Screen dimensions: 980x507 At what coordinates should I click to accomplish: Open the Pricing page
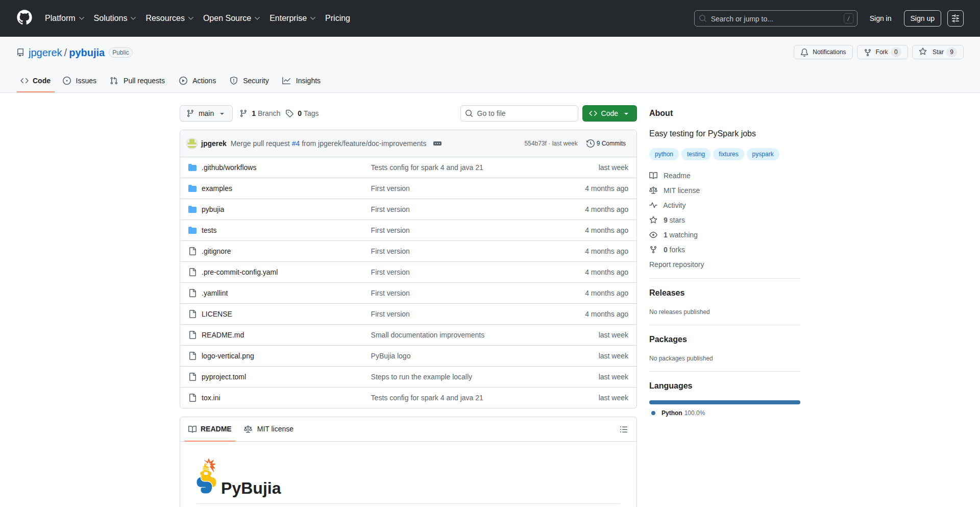(x=337, y=18)
